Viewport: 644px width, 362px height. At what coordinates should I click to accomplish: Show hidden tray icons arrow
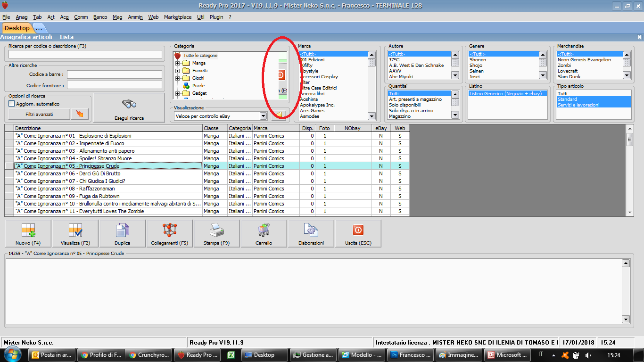553,355
